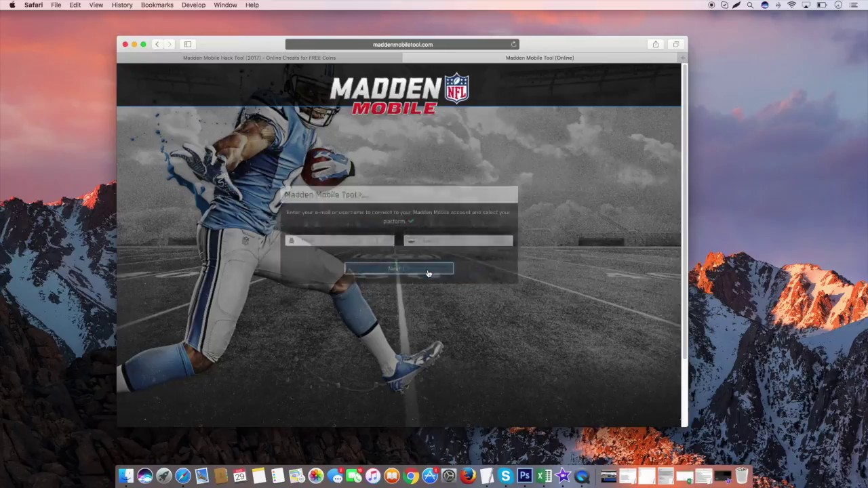This screenshot has height=488, width=868.
Task: Open App Store in the Dock
Action: pyautogui.click(x=430, y=476)
